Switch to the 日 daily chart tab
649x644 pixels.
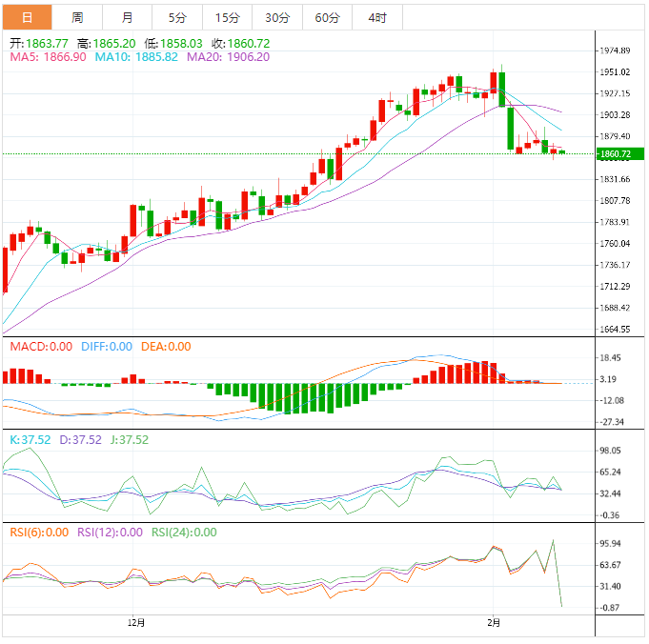click(27, 18)
